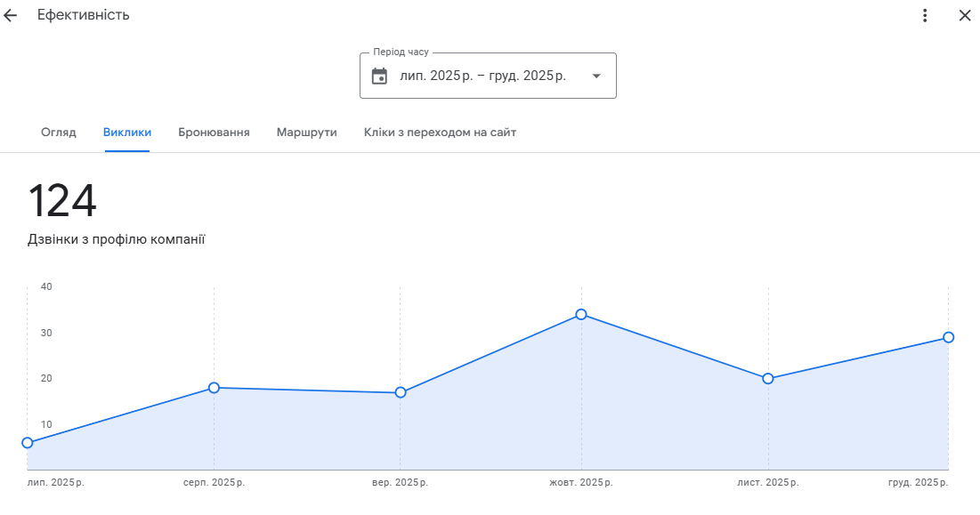The width and height of the screenshot is (980, 515).
Task: Open the date range лип. 2025 – груд. 2025
Action: tap(482, 76)
